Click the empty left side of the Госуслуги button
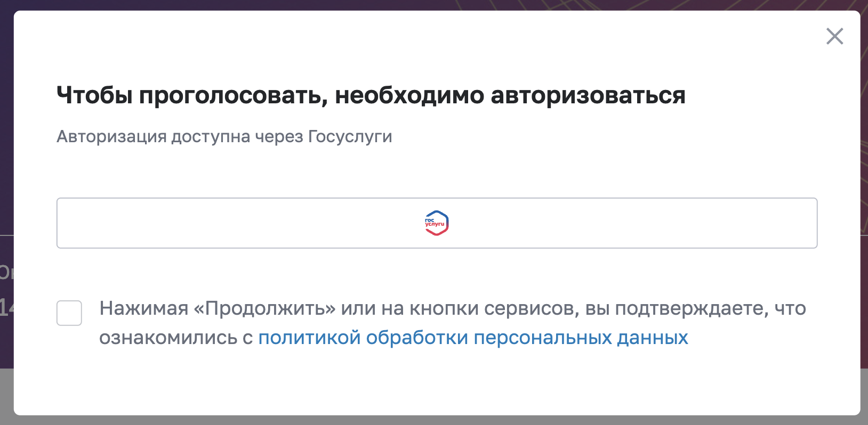 point(213,223)
